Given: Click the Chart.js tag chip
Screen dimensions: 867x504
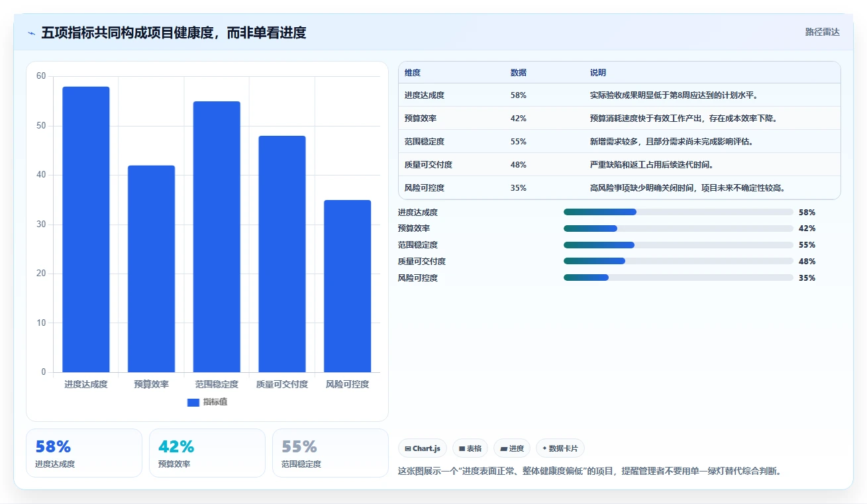Looking at the screenshot, I should click(x=423, y=448).
